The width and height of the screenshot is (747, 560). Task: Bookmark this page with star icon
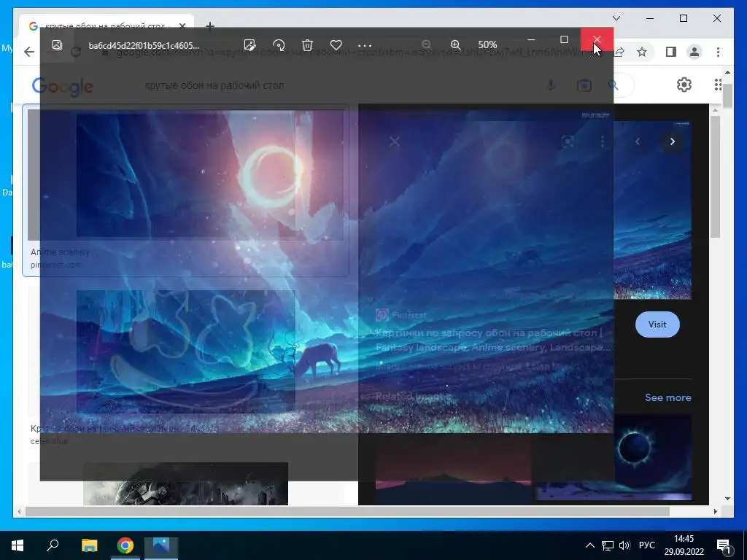pos(642,52)
